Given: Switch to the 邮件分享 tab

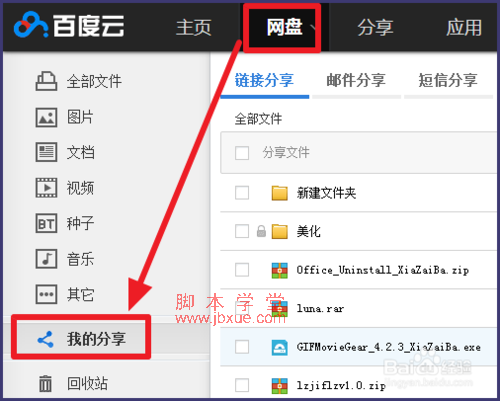Looking at the screenshot, I should tap(356, 80).
